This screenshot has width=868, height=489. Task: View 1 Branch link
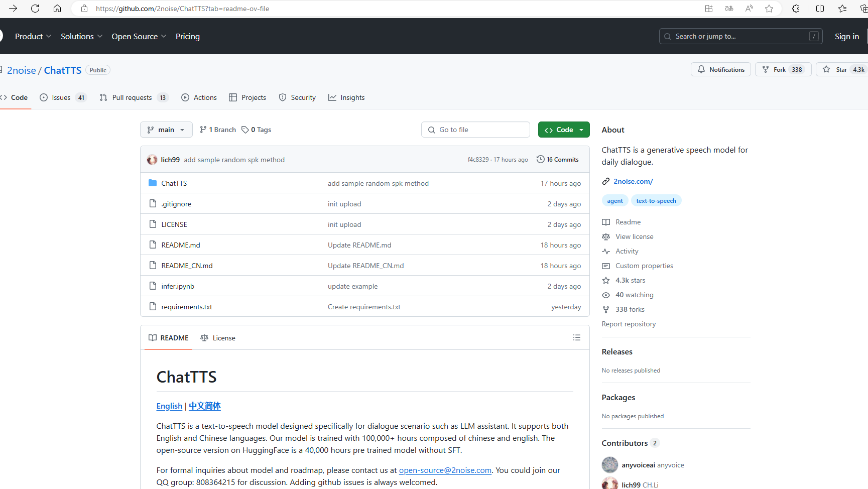point(218,130)
